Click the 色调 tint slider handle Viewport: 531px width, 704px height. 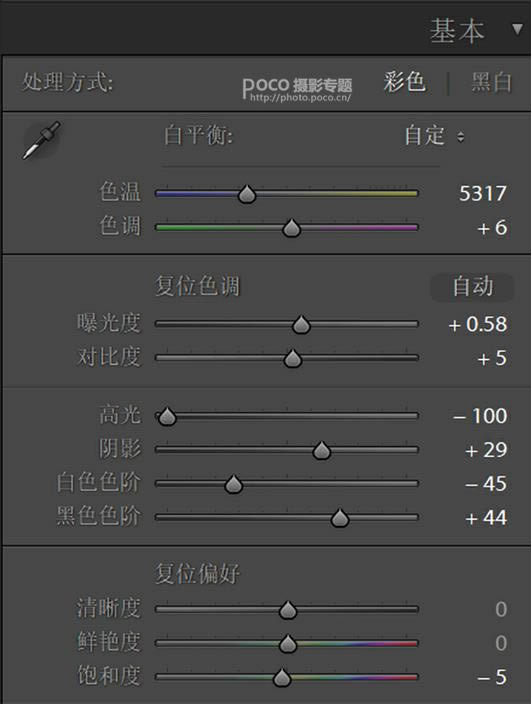click(292, 228)
